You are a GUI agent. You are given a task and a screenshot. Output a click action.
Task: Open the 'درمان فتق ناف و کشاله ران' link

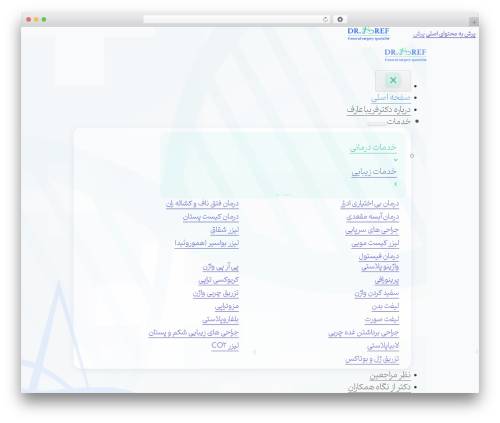[x=202, y=203]
